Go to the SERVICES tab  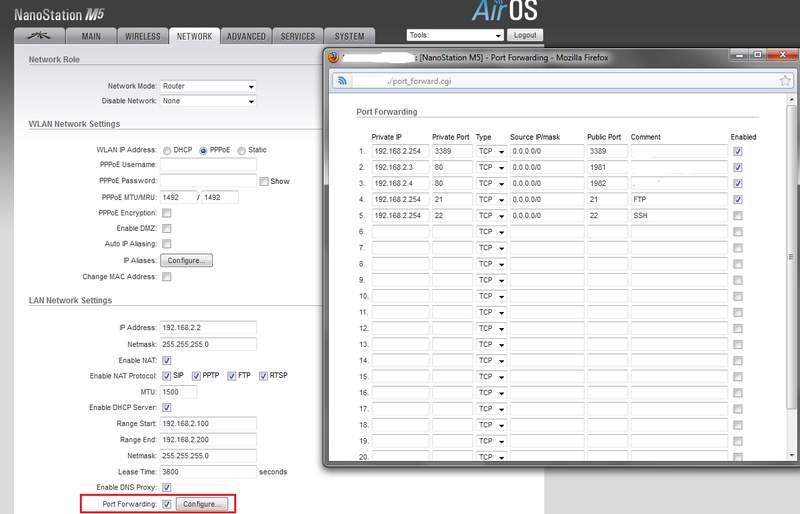point(297,36)
